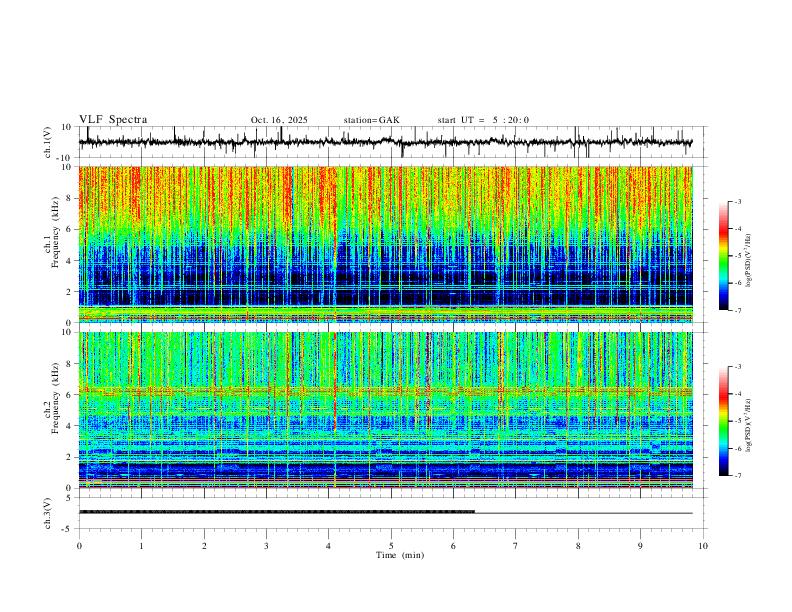Viewport: 792px width, 612px height.
Task: Click ch.2 "Frequency (kHz)" axis label
Action: coord(56,398)
